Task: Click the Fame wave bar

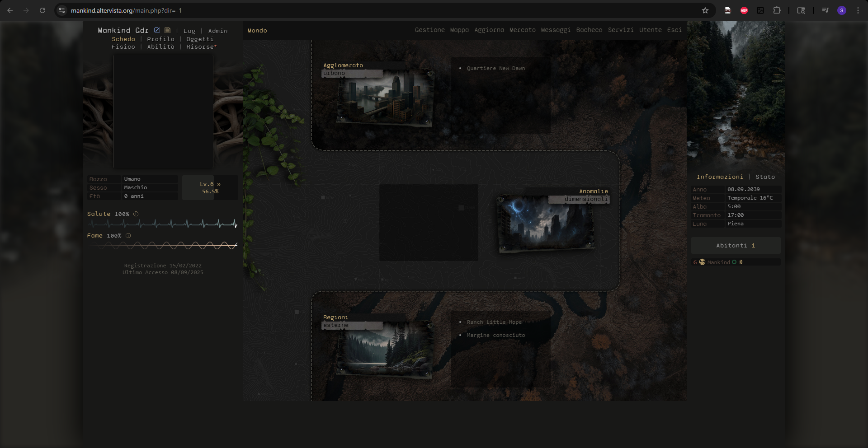Action: (x=163, y=246)
